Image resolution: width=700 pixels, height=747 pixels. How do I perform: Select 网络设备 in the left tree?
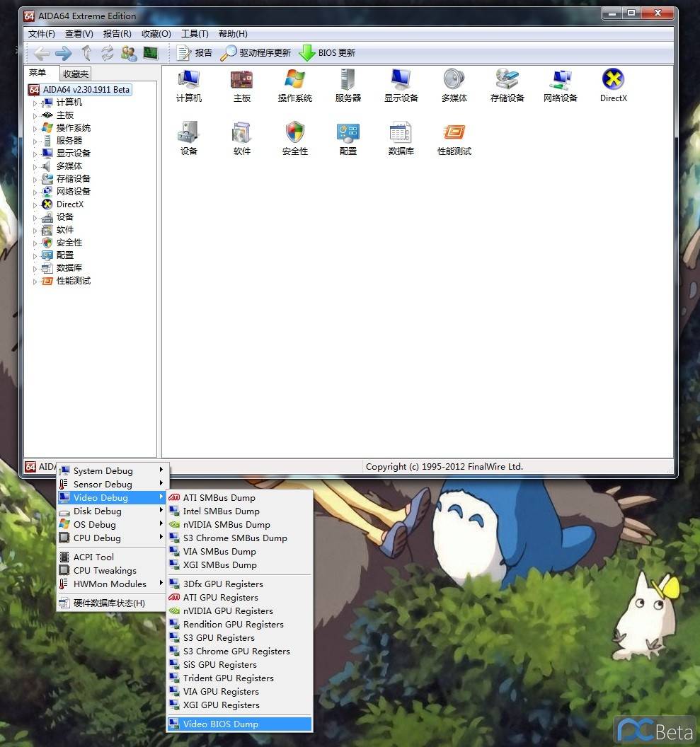pos(73,192)
